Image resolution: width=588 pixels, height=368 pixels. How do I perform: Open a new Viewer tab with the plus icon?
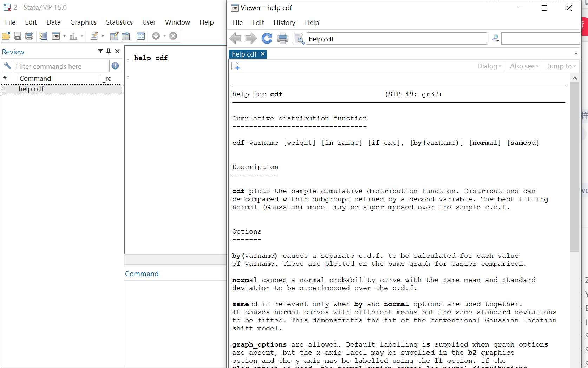[235, 66]
